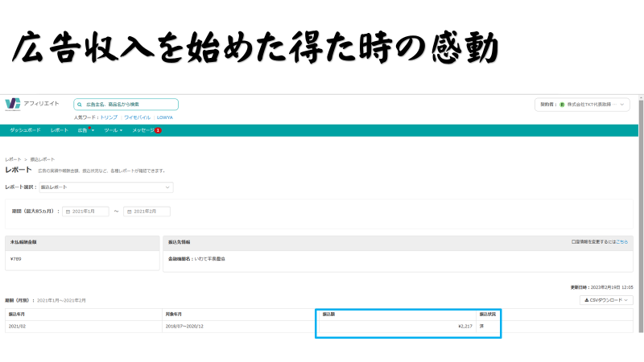Click the CSVダウンロード button
The width and height of the screenshot is (644, 362).
point(607,300)
